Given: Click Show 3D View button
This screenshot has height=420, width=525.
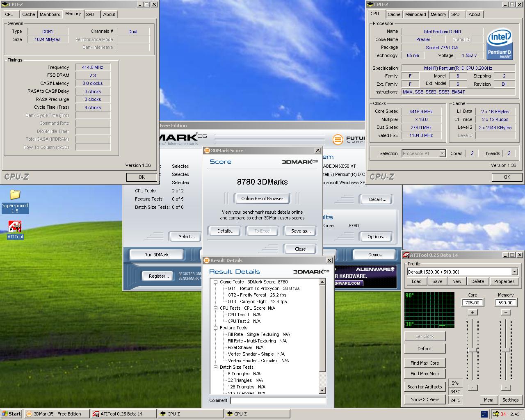Looking at the screenshot, I should 425,399.
